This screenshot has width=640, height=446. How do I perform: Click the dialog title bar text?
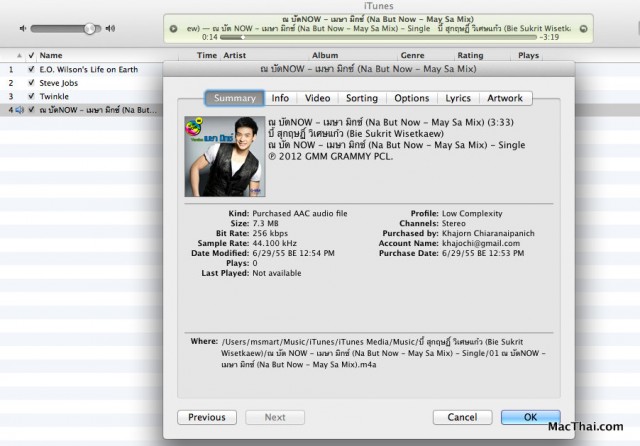click(x=369, y=69)
